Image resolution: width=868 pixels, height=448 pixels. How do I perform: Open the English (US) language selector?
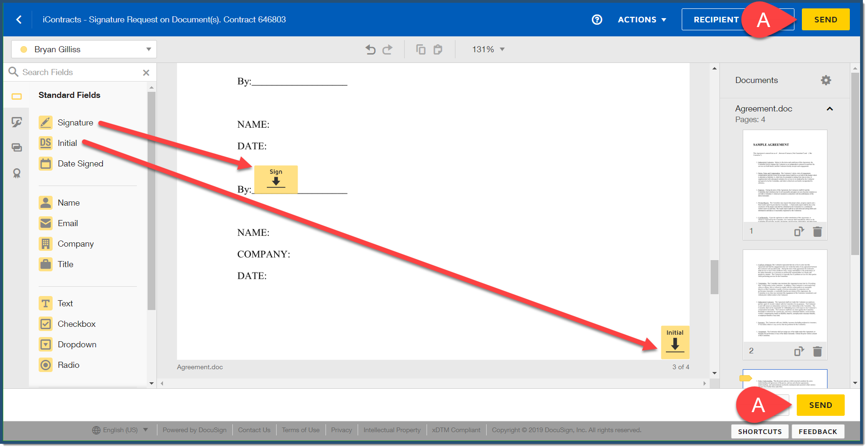(120, 430)
